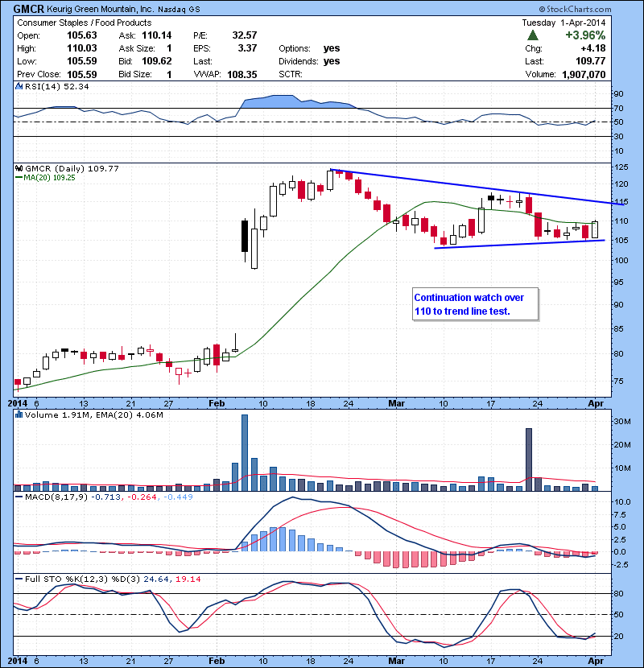Click the EPS value 3.37
The height and width of the screenshot is (668, 644).
coord(247,48)
